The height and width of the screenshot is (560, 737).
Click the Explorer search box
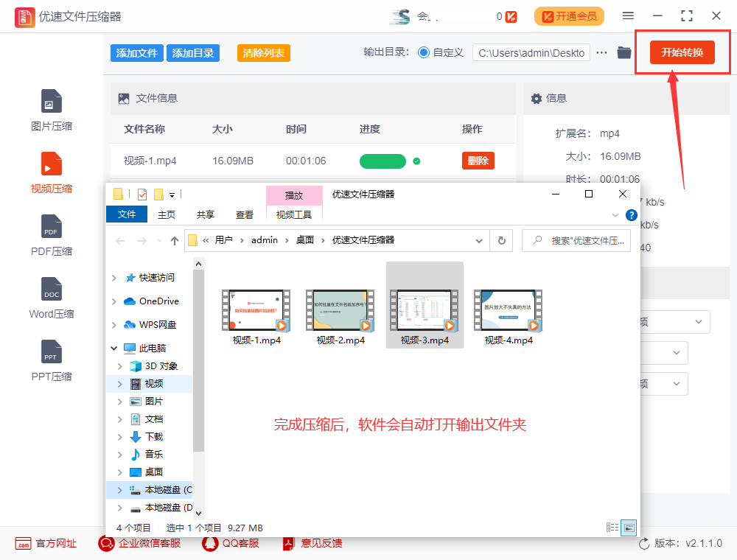[576, 240]
